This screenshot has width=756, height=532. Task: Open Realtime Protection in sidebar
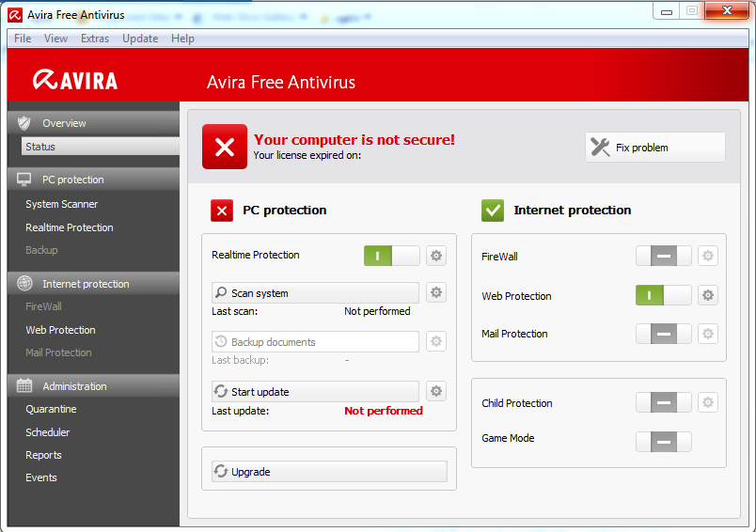(70, 227)
